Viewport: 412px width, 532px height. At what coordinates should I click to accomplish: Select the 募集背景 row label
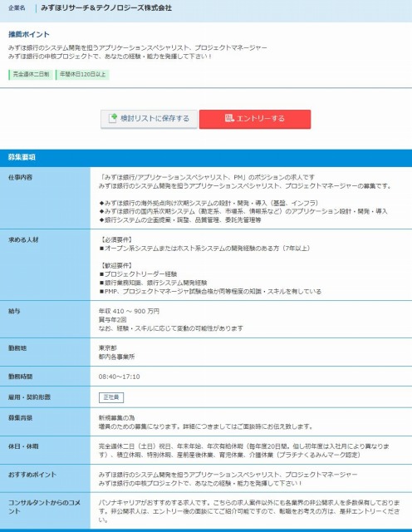[x=20, y=418]
